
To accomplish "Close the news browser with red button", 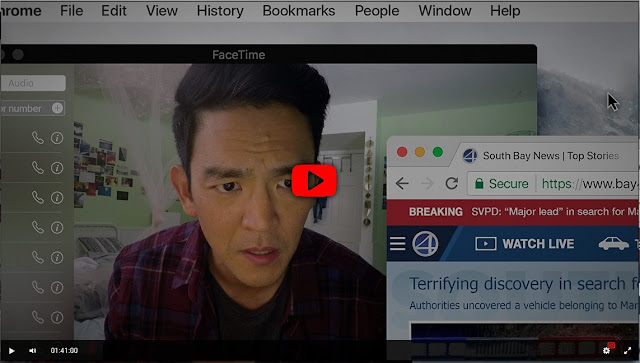I will 402,152.
